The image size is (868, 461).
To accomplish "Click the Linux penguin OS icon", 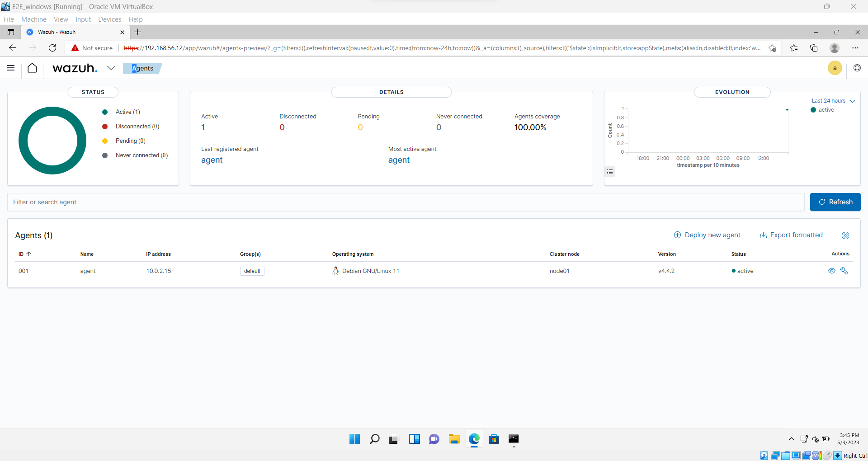I will pos(335,271).
